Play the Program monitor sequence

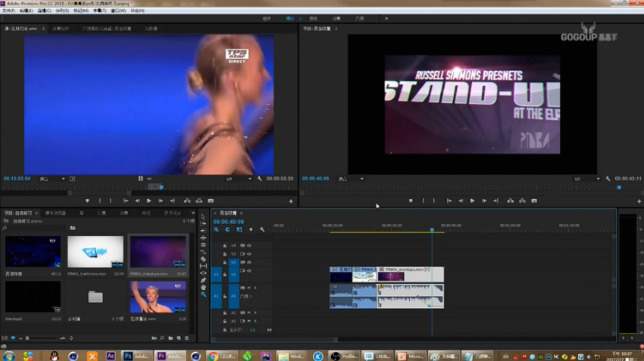(x=472, y=201)
